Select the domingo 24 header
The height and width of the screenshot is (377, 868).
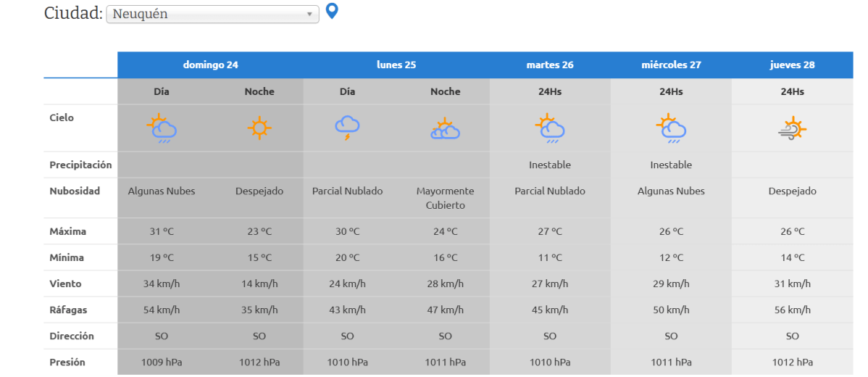pos(210,65)
